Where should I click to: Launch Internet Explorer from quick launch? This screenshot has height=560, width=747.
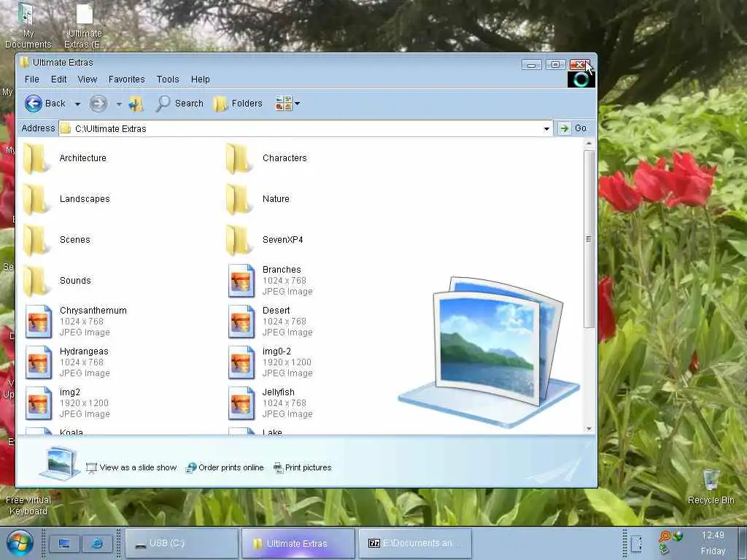(x=97, y=542)
